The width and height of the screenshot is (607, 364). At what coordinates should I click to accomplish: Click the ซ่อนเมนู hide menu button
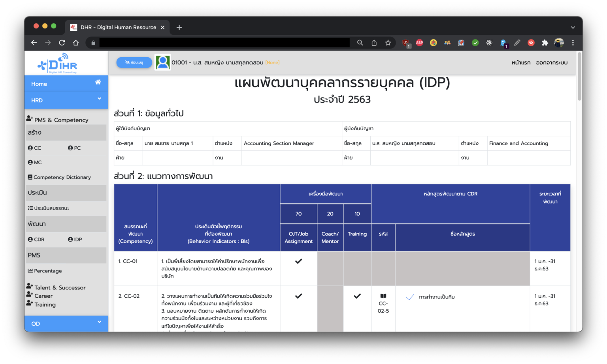(x=134, y=62)
